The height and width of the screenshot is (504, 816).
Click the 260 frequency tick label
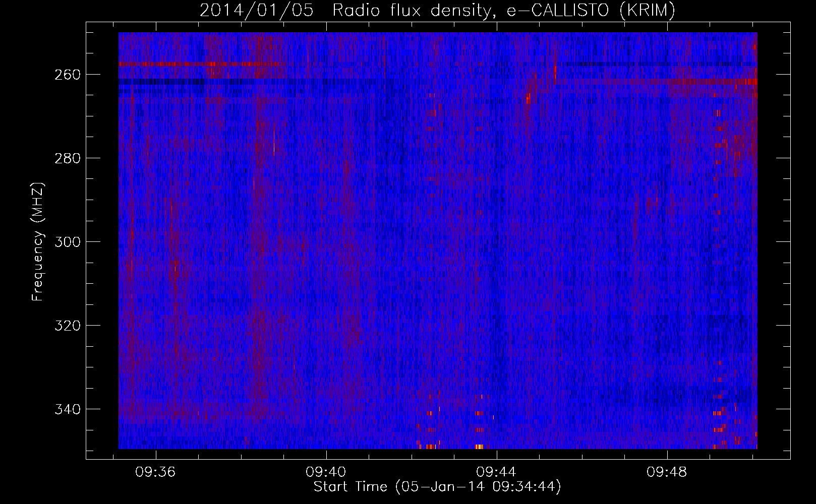(67, 75)
